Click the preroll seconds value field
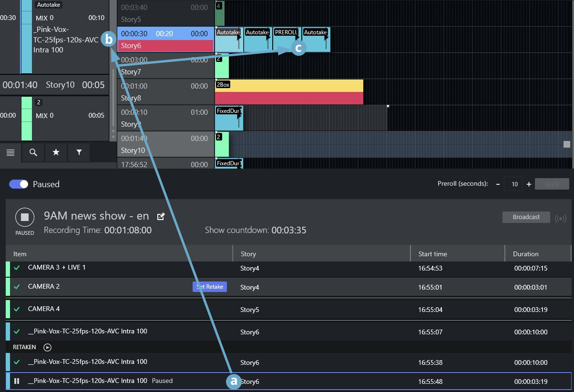Screen dimensions: 574x392 [513, 184]
